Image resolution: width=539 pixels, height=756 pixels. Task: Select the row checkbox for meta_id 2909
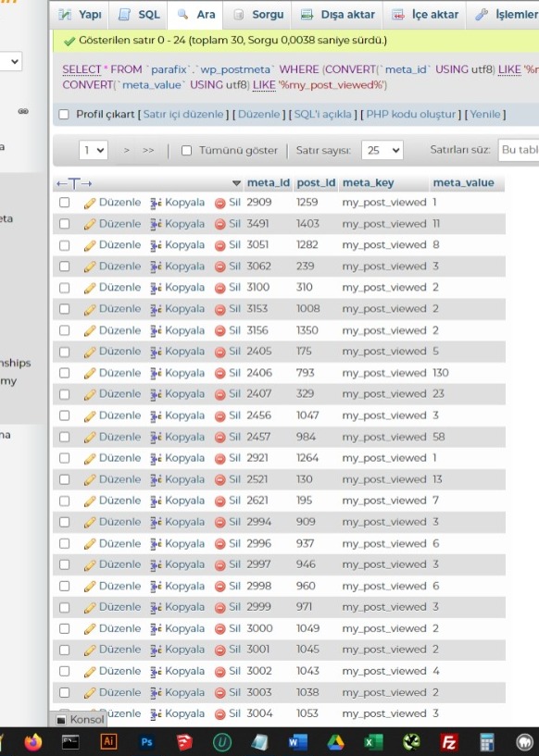tap(64, 203)
